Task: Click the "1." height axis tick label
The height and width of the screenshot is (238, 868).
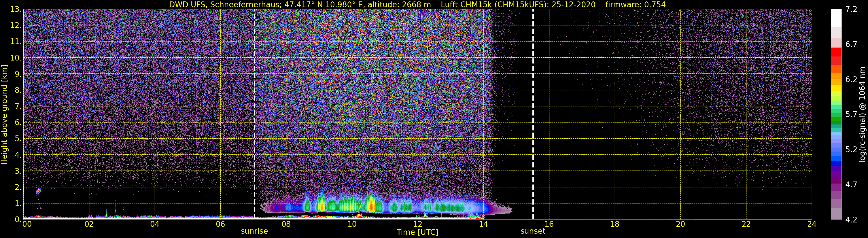Action: [18, 203]
